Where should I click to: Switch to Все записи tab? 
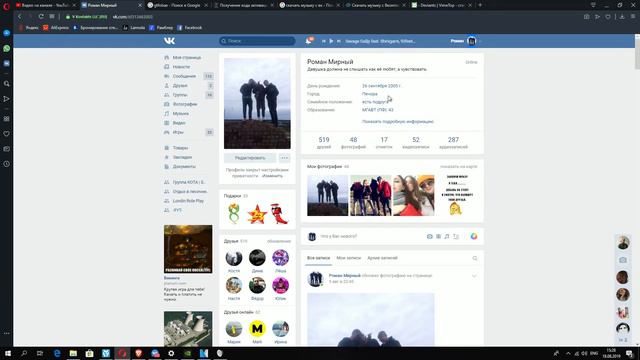[318, 258]
